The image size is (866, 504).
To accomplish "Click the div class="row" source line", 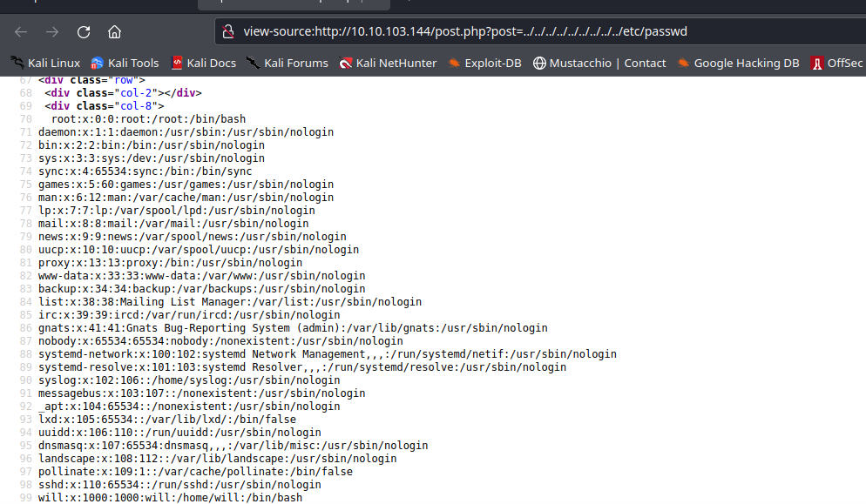I will click(x=91, y=81).
